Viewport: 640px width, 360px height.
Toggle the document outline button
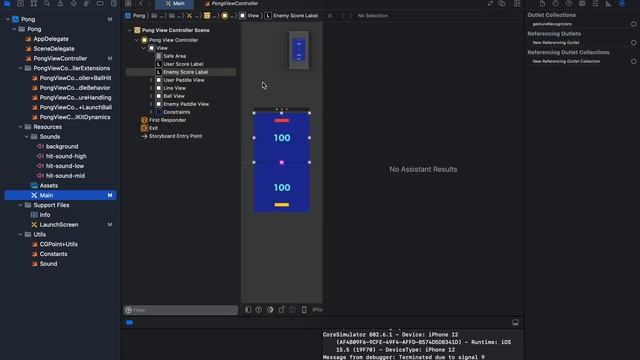coord(248,310)
